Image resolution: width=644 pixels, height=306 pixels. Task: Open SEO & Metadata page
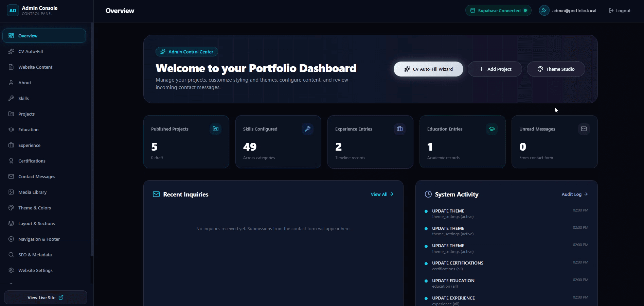(x=44, y=255)
